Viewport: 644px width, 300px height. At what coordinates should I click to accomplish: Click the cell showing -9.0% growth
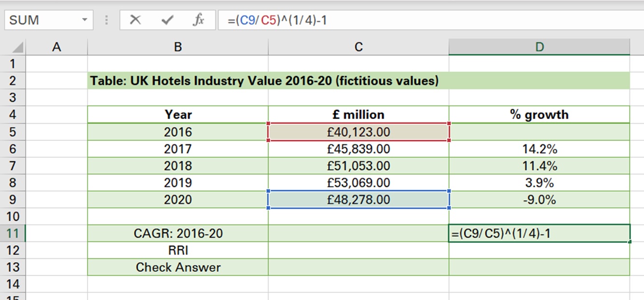(539, 199)
